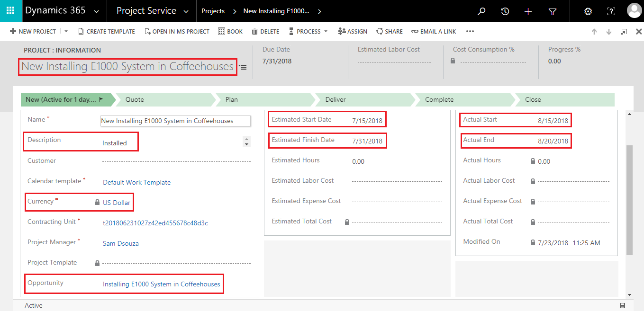Click the chevron after New Installing E1000 breadcrumb
This screenshot has width=644, height=311.
point(319,11)
